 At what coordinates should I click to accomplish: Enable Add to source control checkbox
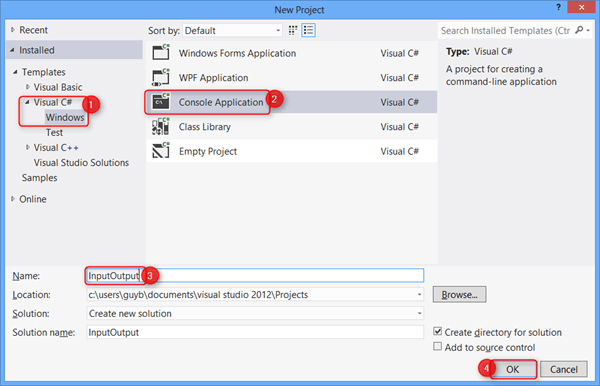tap(437, 347)
